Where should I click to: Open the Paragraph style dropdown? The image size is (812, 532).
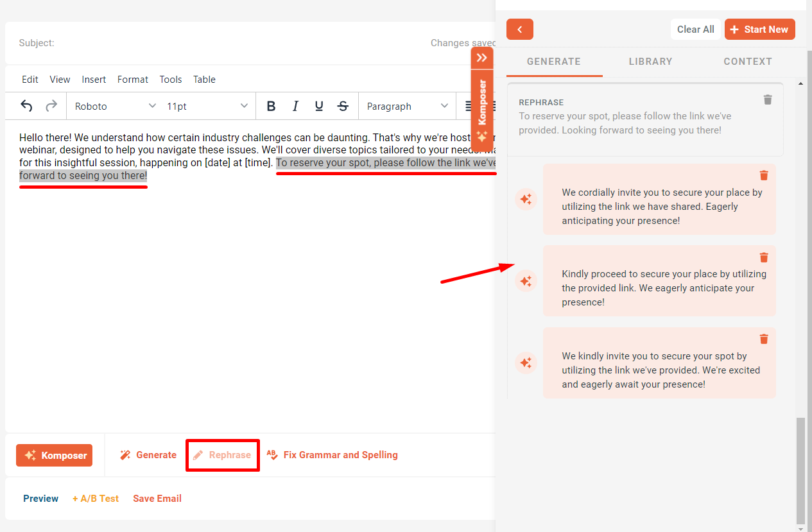pos(406,106)
